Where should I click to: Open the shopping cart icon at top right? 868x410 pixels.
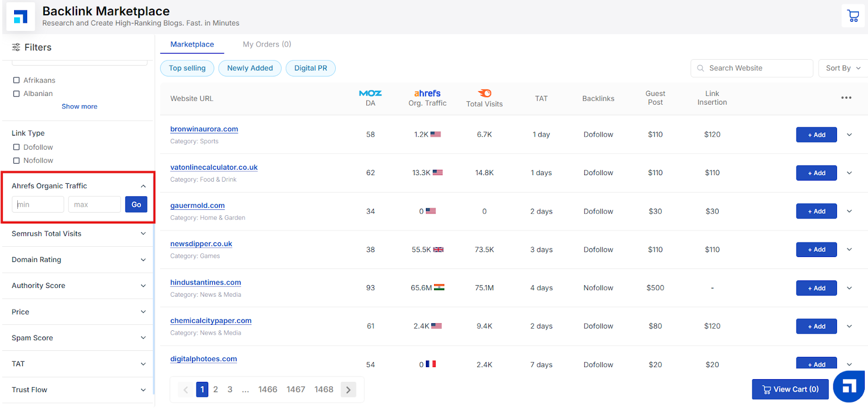853,16
